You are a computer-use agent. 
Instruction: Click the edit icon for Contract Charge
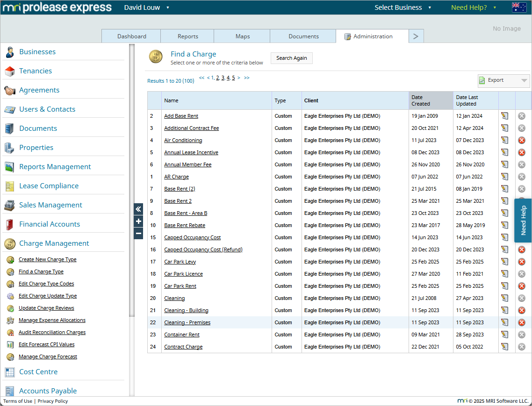click(504, 347)
